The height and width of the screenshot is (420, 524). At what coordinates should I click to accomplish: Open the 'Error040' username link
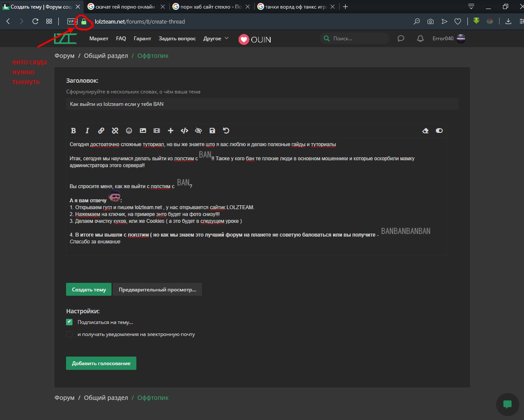click(443, 39)
